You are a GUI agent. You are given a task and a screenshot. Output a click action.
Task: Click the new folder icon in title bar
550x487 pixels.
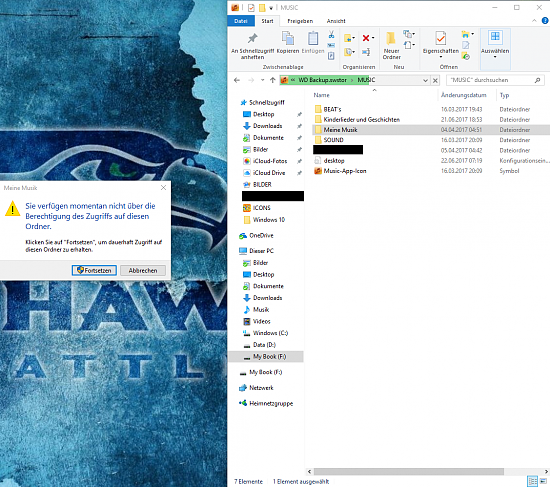coord(262,8)
